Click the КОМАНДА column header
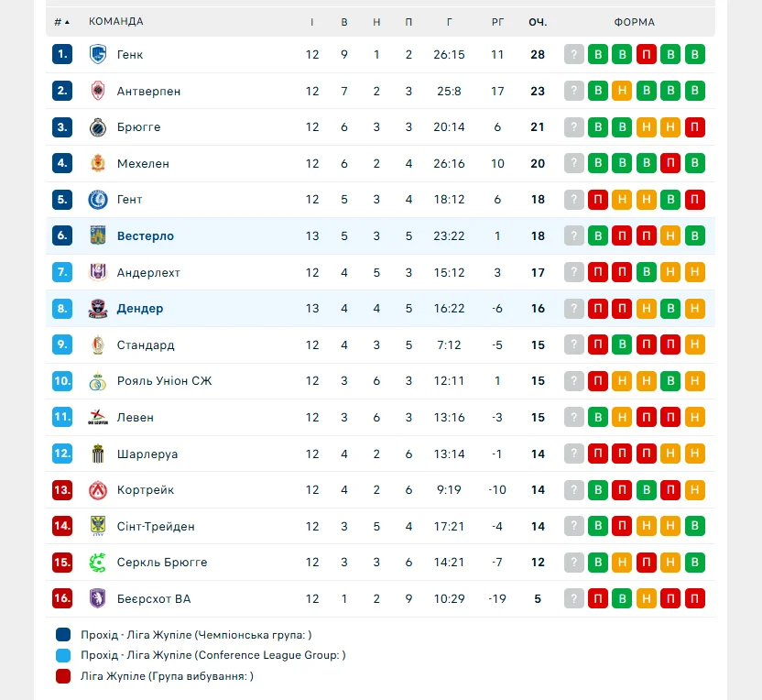Image resolution: width=762 pixels, height=700 pixels. click(116, 22)
